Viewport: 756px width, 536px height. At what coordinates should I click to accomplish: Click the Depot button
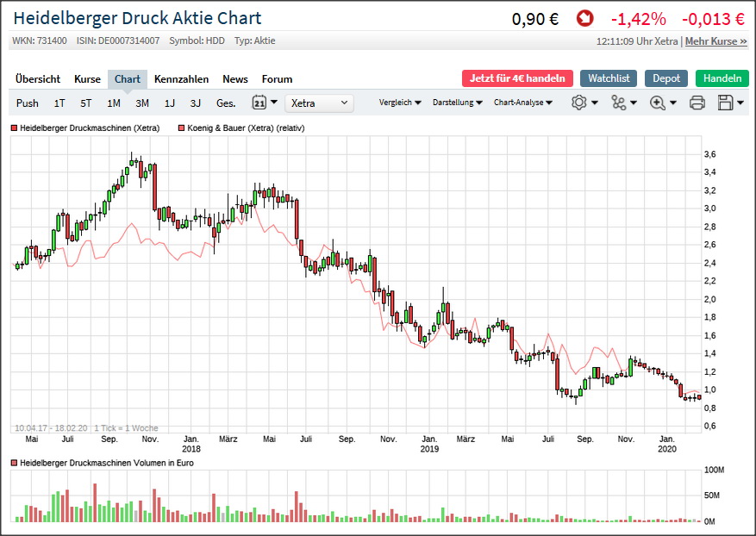click(x=666, y=78)
